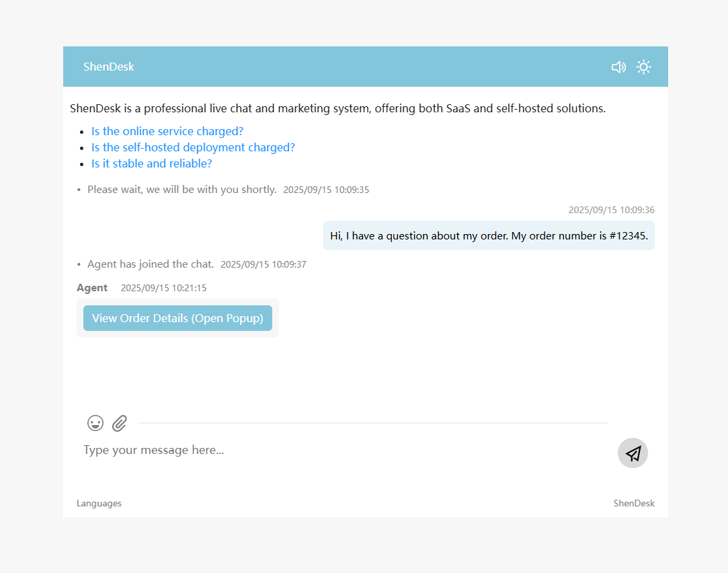
Task: Click the order number #12345 message bubble
Action: [489, 235]
